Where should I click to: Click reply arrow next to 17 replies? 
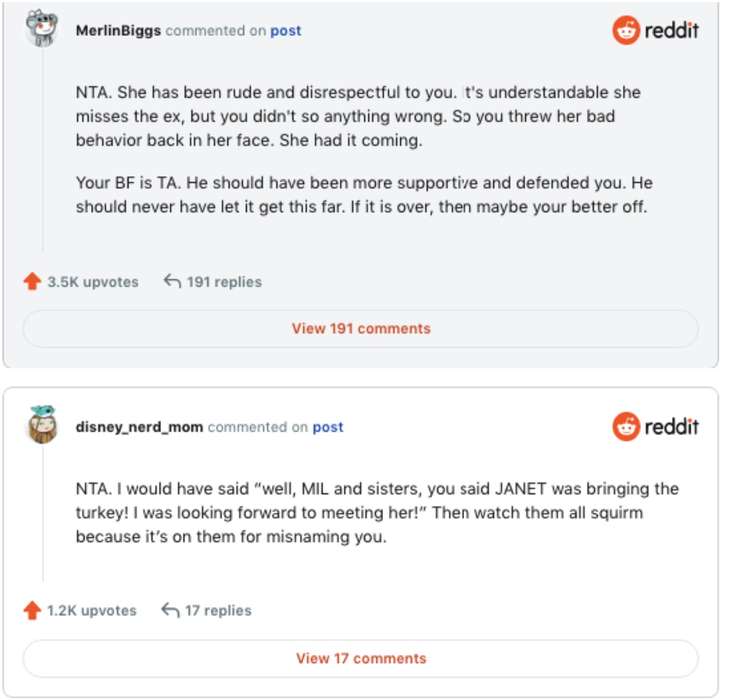(170, 610)
